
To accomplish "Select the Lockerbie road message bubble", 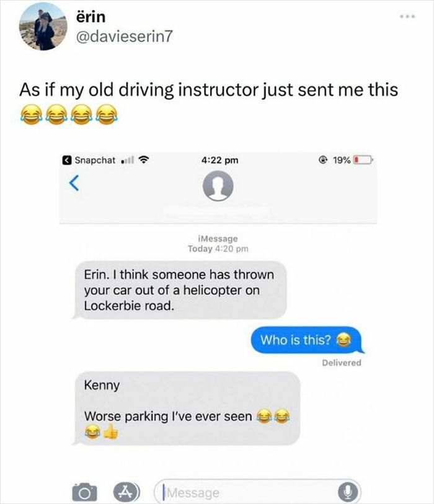I will 179,290.
